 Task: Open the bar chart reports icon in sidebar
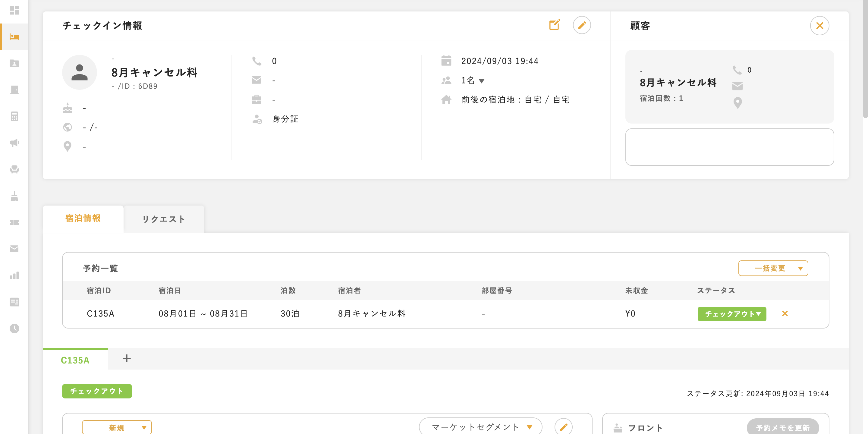14,275
